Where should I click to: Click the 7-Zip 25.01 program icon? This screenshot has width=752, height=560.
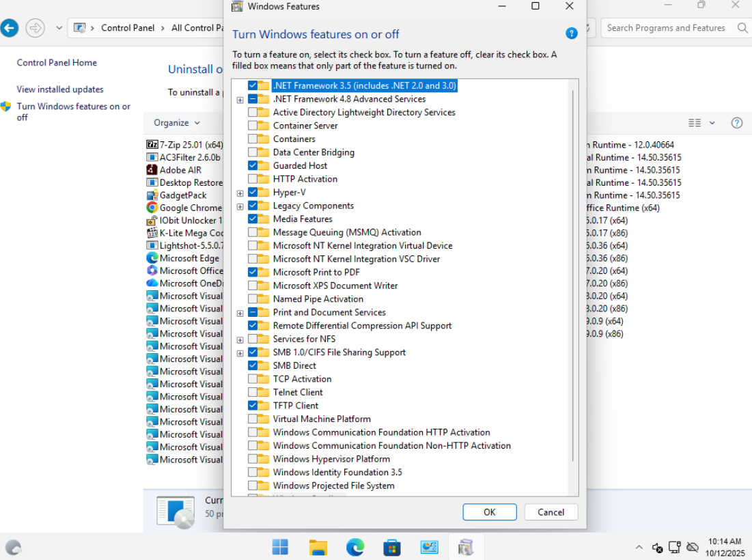pyautogui.click(x=152, y=144)
